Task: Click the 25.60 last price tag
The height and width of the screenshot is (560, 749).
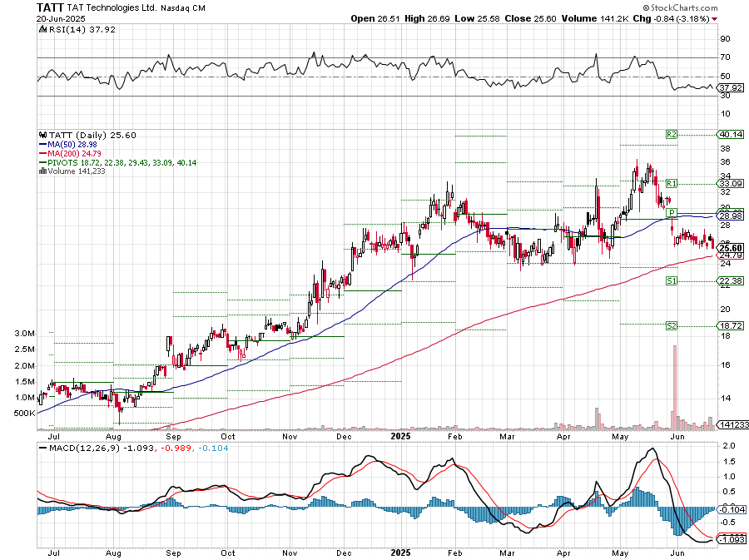Action: (732, 248)
